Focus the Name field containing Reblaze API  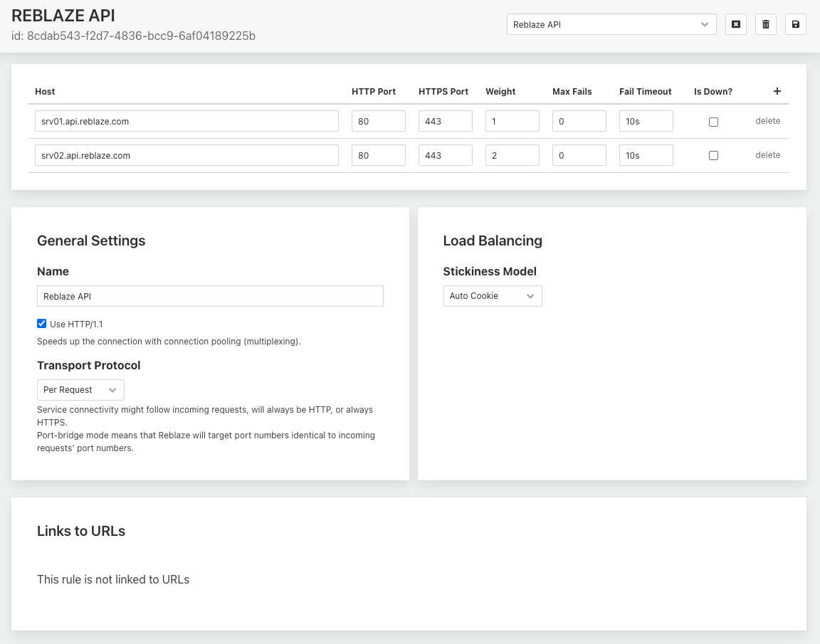click(x=210, y=296)
